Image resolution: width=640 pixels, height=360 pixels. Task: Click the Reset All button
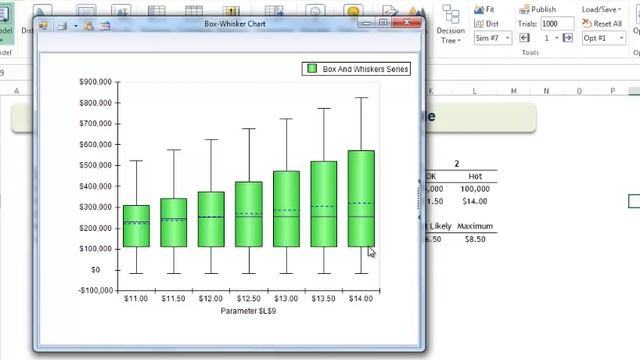click(602, 24)
